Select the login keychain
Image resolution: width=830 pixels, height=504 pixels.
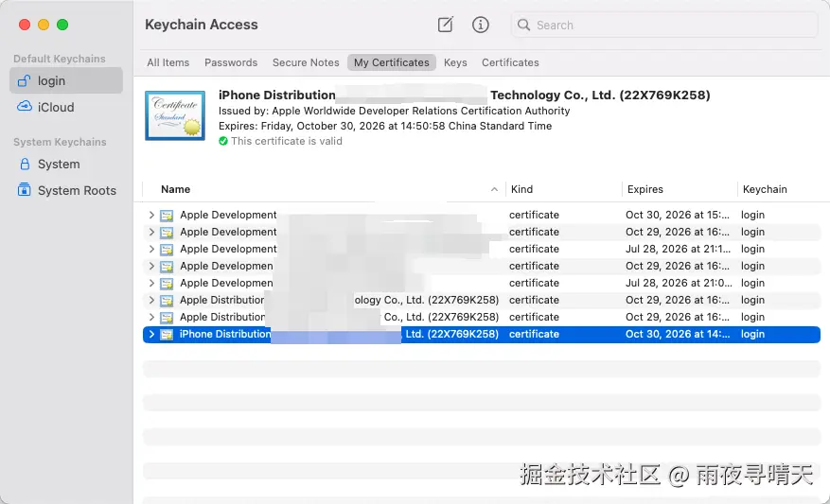coord(66,80)
